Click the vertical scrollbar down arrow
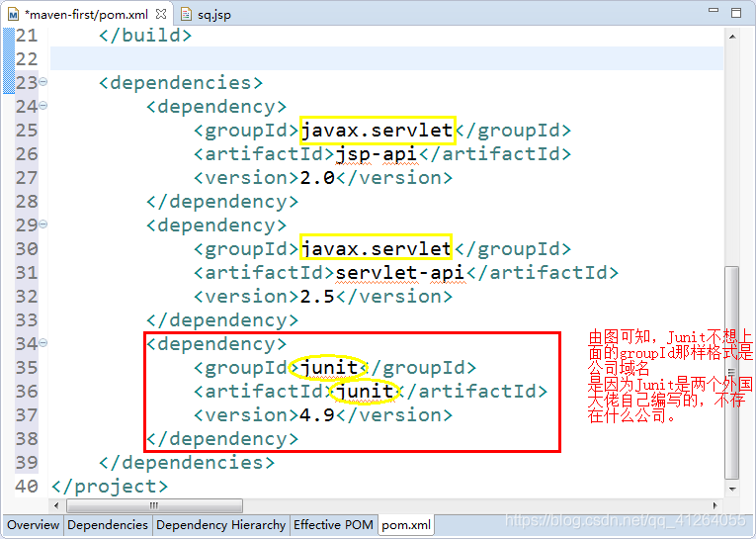Image resolution: width=756 pixels, height=539 pixels. click(x=732, y=490)
